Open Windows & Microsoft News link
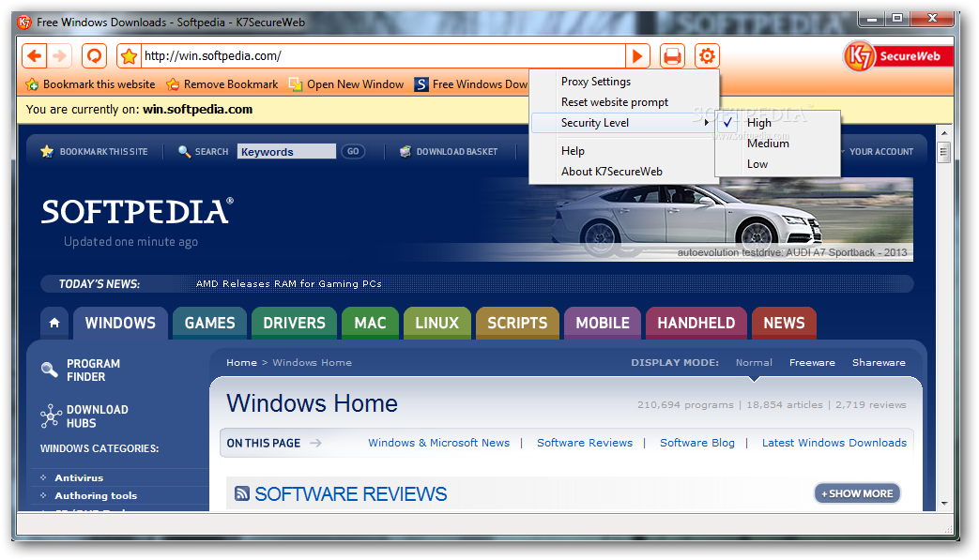Viewport: 979px width, 560px height. tap(439, 443)
